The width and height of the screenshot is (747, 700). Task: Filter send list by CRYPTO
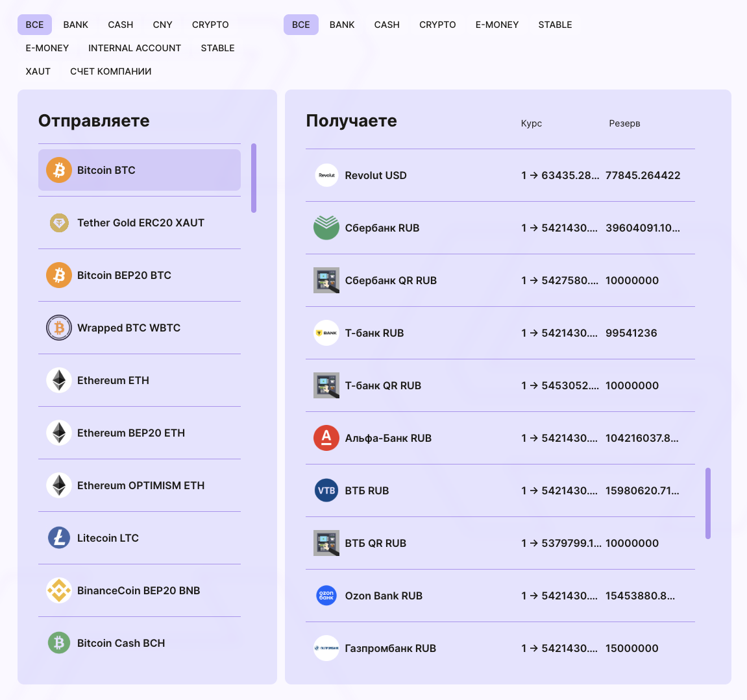point(210,25)
